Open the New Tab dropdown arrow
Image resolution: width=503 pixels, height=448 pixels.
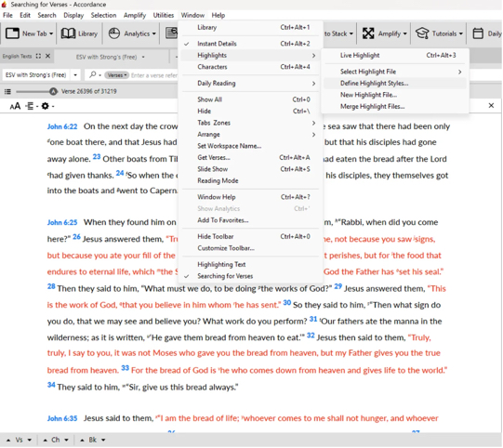tap(51, 33)
